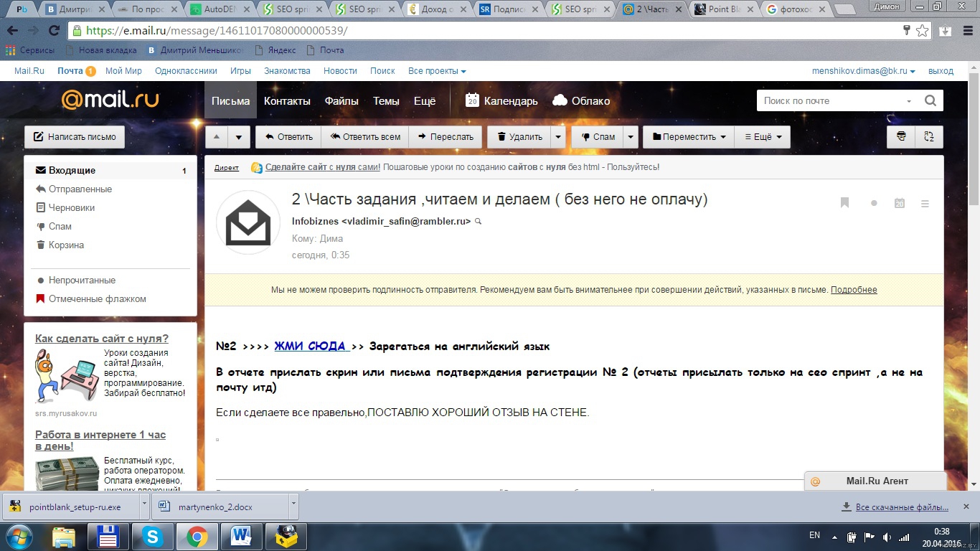Open the Calendar from the header

[x=501, y=100]
